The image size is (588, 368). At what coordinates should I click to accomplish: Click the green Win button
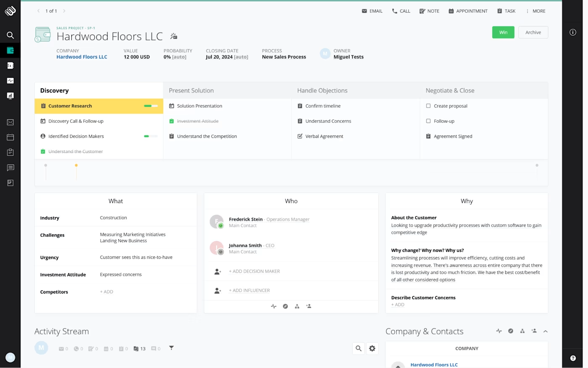click(503, 32)
